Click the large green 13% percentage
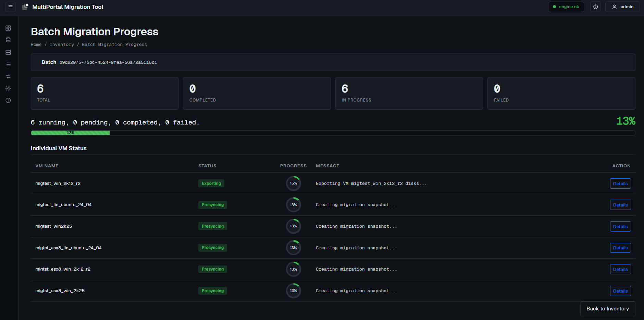 pos(626,121)
